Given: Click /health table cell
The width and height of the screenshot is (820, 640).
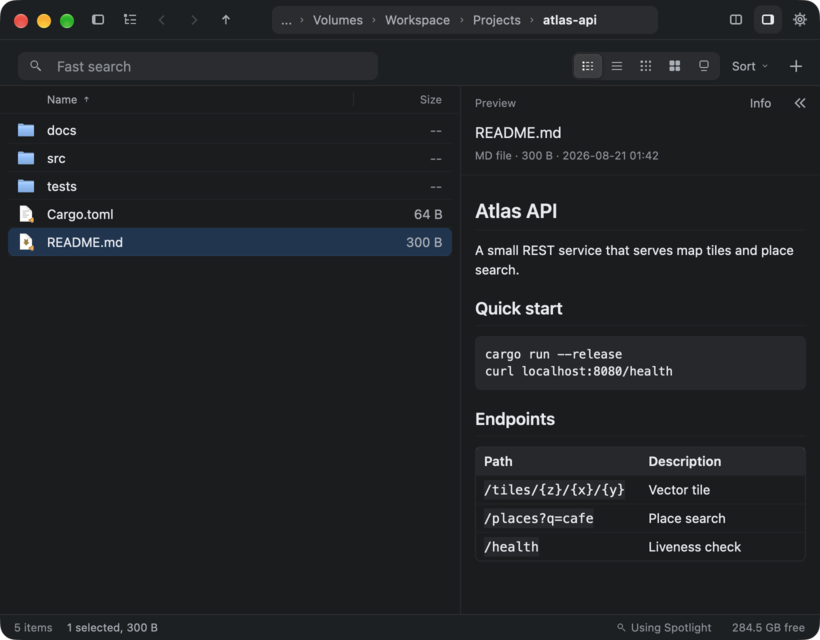Looking at the screenshot, I should [511, 547].
